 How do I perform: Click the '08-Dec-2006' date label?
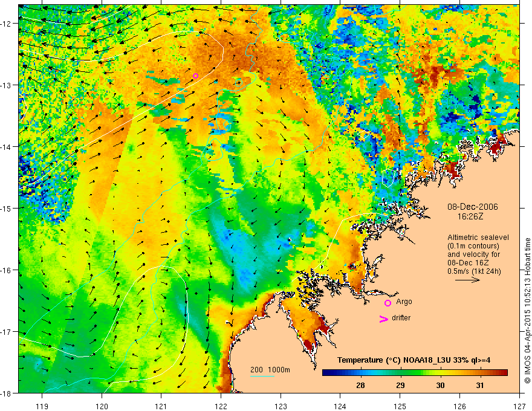click(473, 207)
